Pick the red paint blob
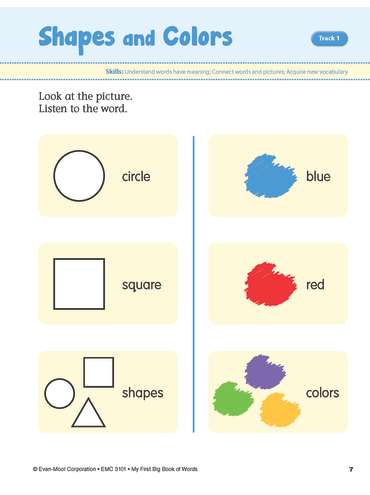Viewport: 370px width, 495px height. coord(270,284)
